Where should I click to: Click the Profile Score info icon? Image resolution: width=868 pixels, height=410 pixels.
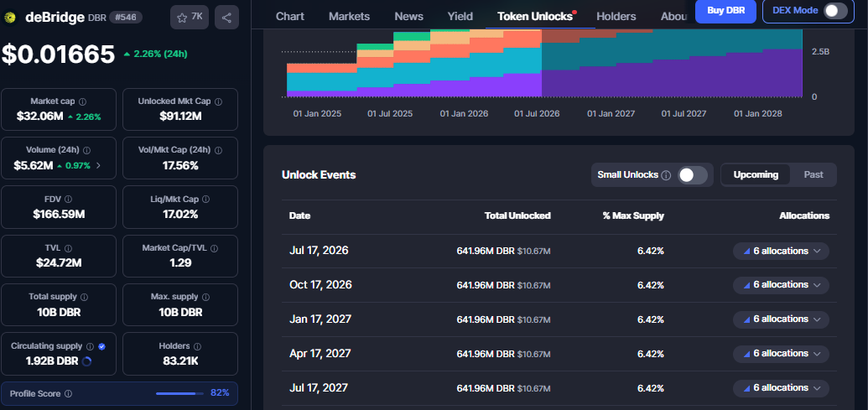tap(68, 394)
